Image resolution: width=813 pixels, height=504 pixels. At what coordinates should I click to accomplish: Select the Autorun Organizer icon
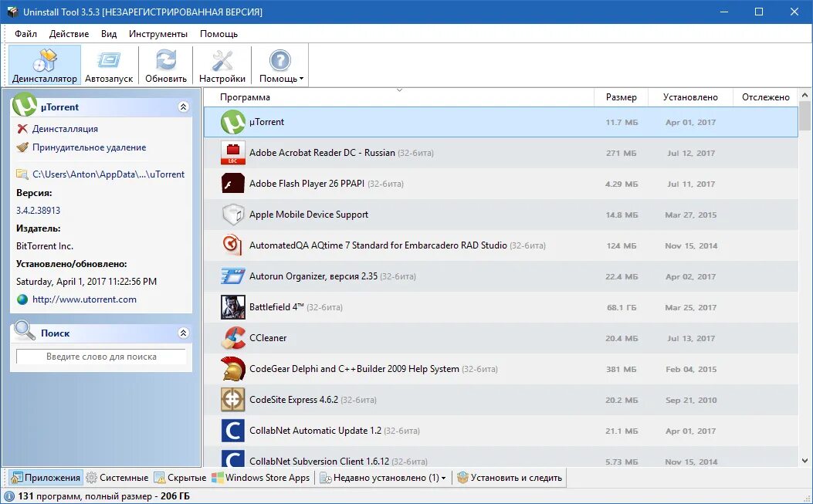point(233,276)
